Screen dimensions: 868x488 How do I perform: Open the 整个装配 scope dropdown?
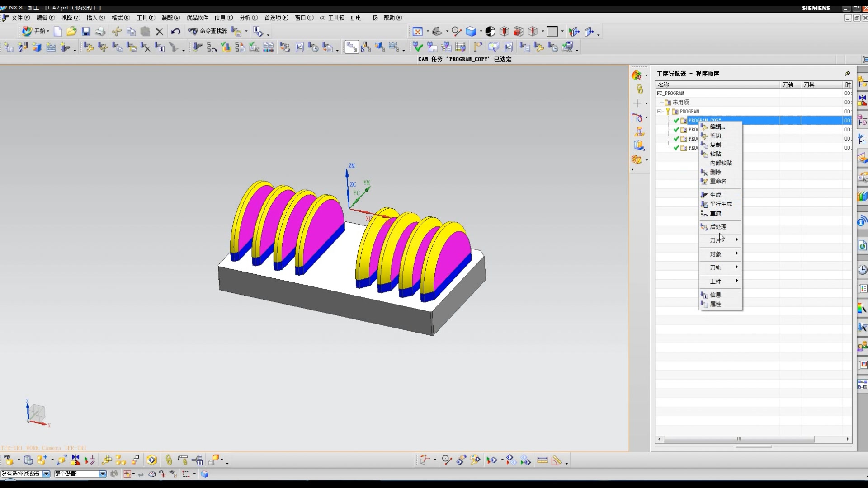tap(103, 474)
